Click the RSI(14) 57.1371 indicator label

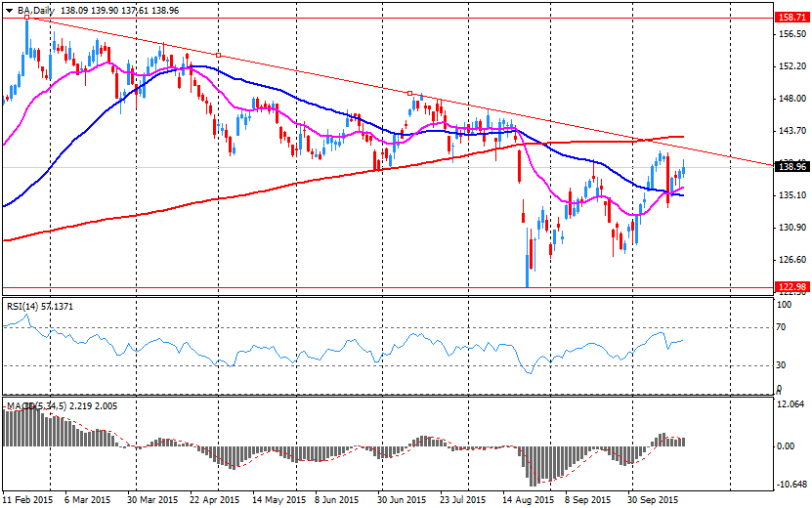click(40, 307)
